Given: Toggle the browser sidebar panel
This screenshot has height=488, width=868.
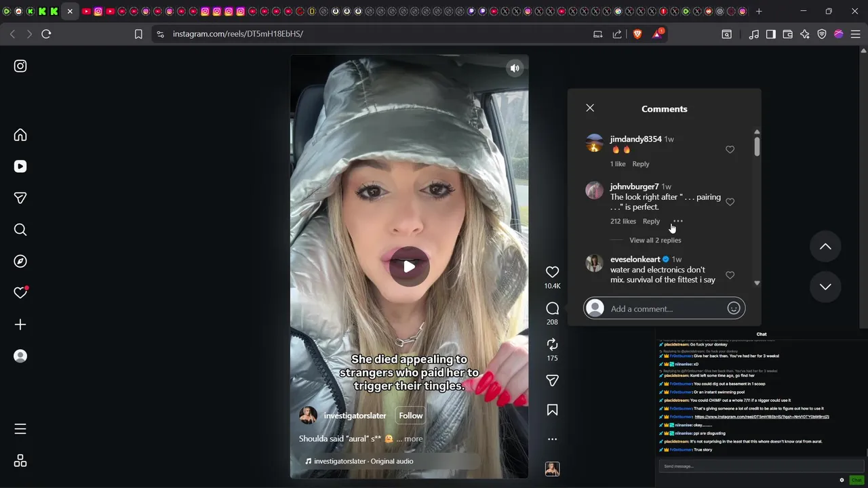Looking at the screenshot, I should click(771, 34).
